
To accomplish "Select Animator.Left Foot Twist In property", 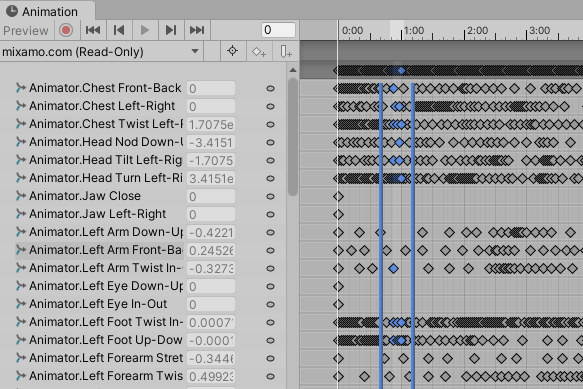I will [x=106, y=322].
